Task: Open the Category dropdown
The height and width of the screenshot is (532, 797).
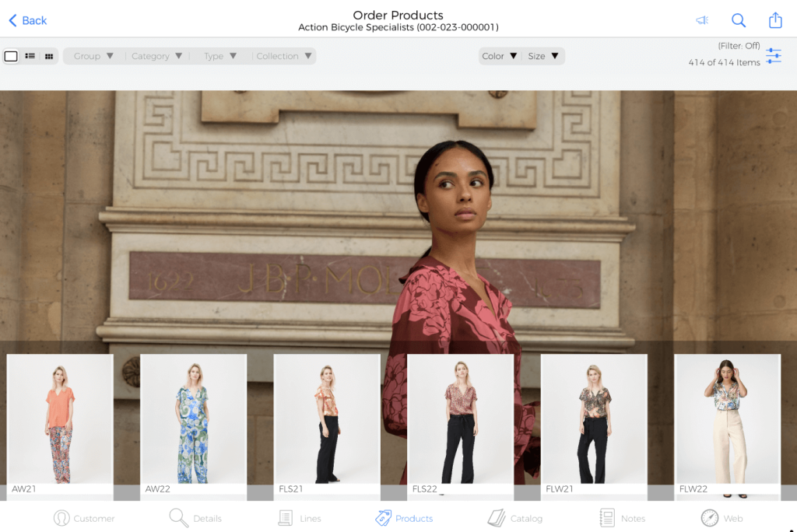Action: click(156, 55)
